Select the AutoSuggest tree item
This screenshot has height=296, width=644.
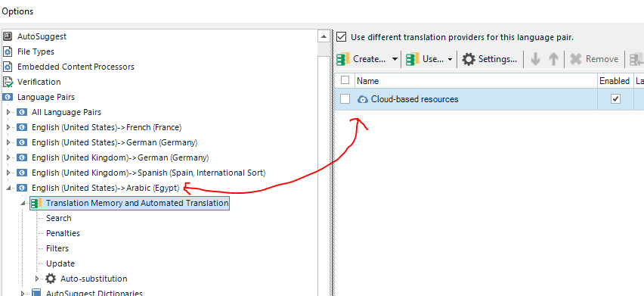(x=42, y=36)
